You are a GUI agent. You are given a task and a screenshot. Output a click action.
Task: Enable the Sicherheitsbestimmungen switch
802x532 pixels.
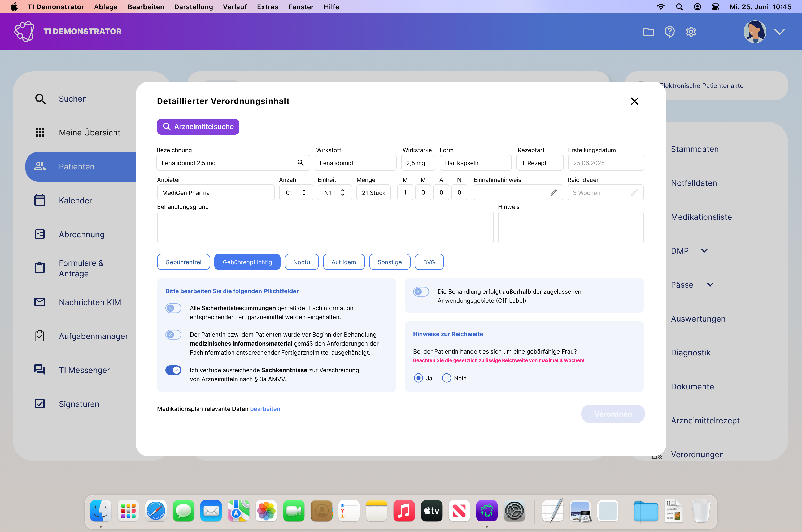coord(173,308)
